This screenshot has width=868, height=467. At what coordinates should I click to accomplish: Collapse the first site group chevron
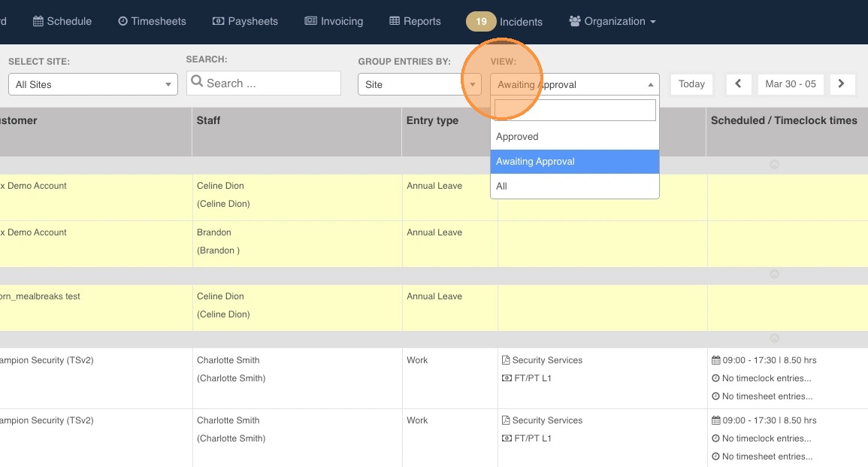[x=774, y=165]
